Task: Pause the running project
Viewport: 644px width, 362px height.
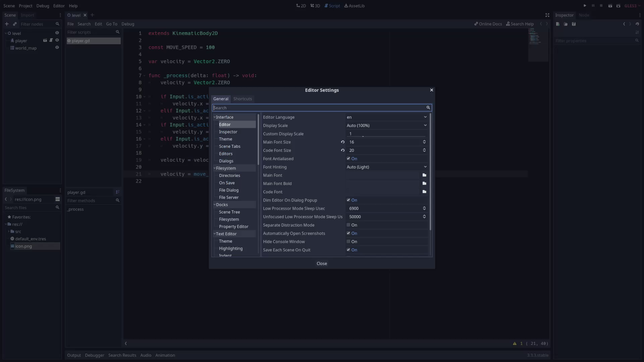Action: [593, 6]
